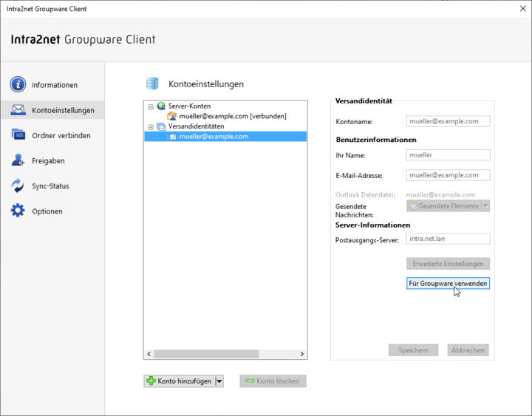This screenshot has width=532, height=416.
Task: Click the Abbrechen button
Action: (x=468, y=350)
